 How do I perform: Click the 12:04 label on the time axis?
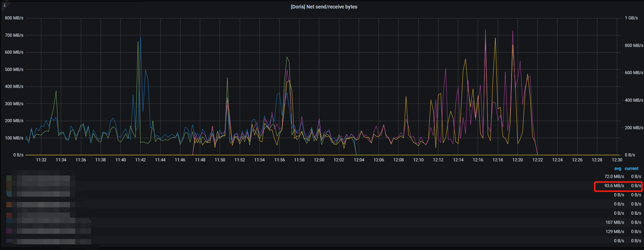(359, 160)
